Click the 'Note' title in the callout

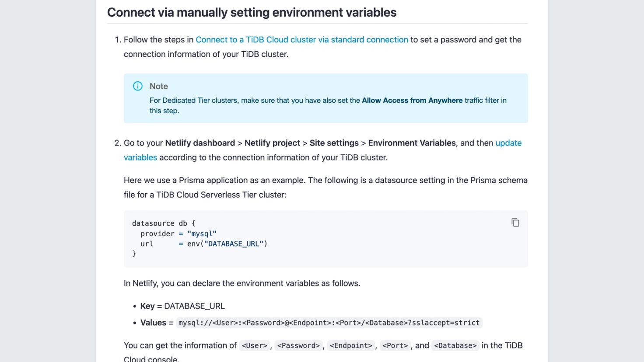[x=159, y=86]
